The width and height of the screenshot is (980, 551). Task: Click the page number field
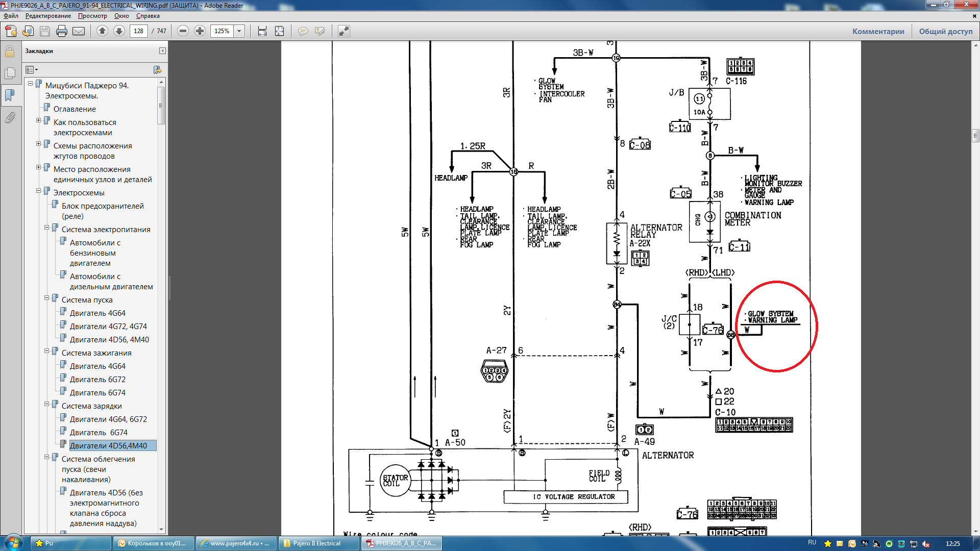[x=138, y=31]
